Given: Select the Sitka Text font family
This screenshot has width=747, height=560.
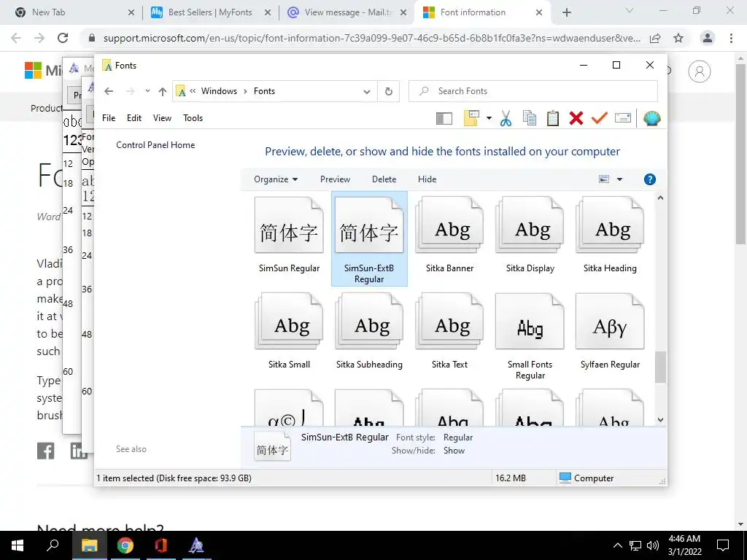Looking at the screenshot, I should tap(449, 332).
